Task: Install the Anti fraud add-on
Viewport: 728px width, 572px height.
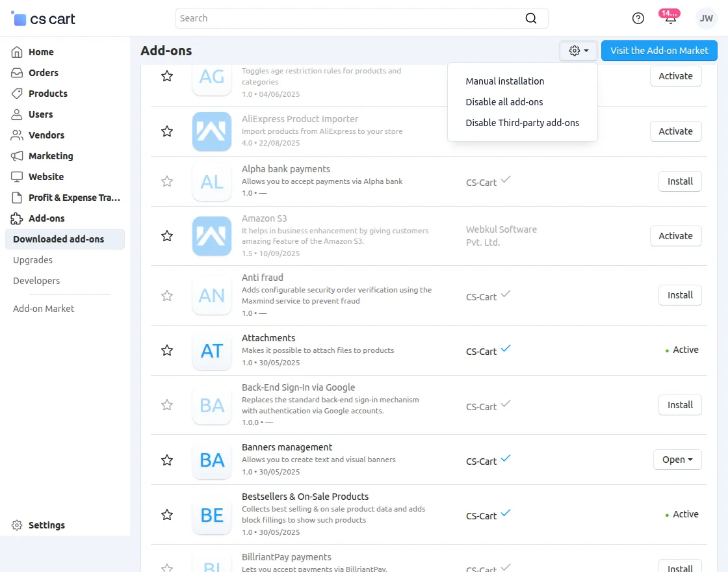Action: 680,295
